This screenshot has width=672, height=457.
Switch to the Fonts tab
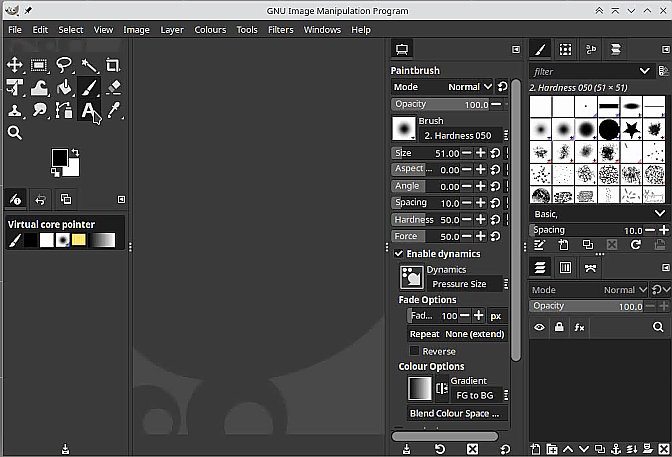click(591, 50)
